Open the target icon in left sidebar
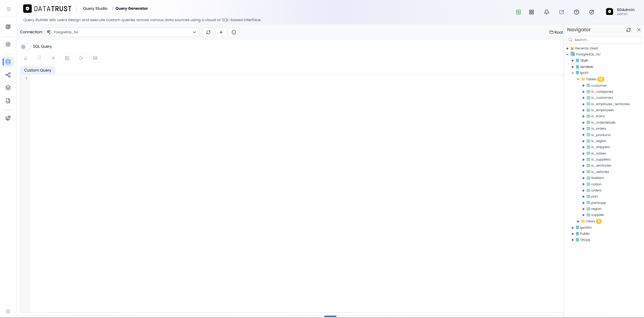The width and height of the screenshot is (644, 318). pyautogui.click(x=8, y=27)
